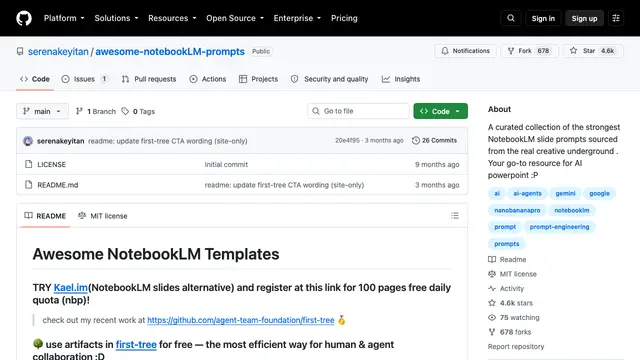Open the LICENSE file name
The height and width of the screenshot is (360, 640).
51,164
